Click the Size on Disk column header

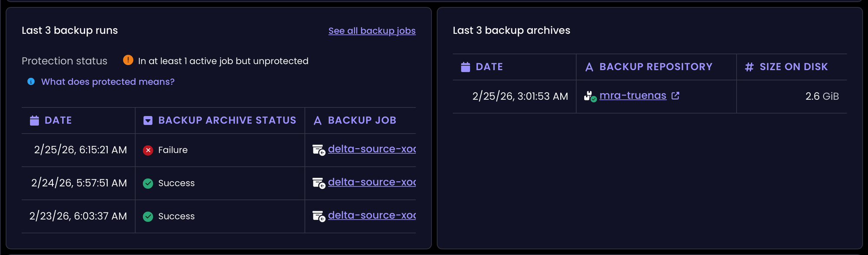[793, 67]
